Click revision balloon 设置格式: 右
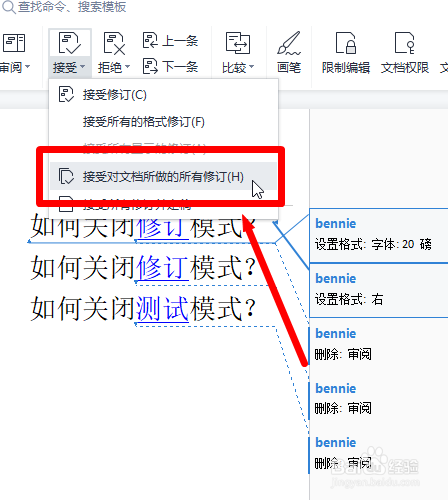This screenshot has height=500, width=448. coord(379,290)
